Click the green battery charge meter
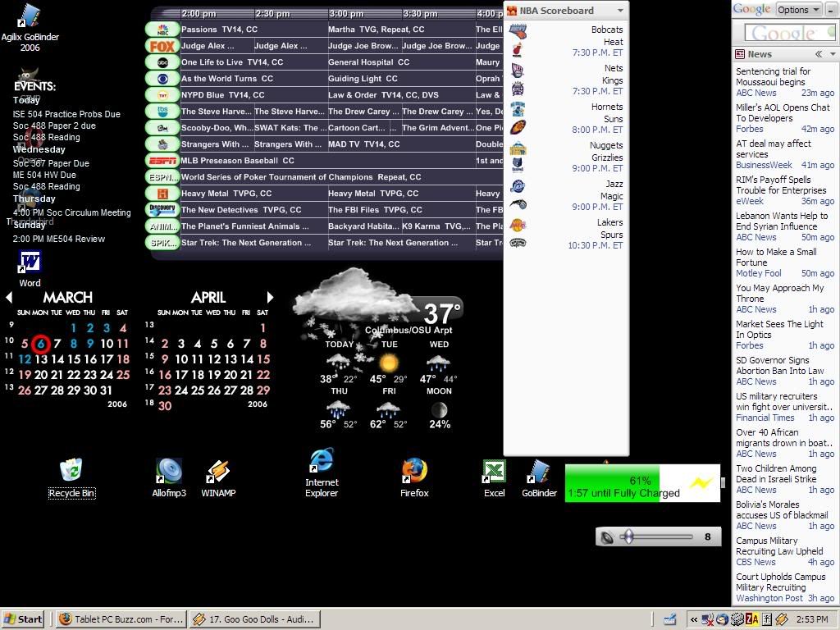This screenshot has height=630, width=840. [x=642, y=483]
